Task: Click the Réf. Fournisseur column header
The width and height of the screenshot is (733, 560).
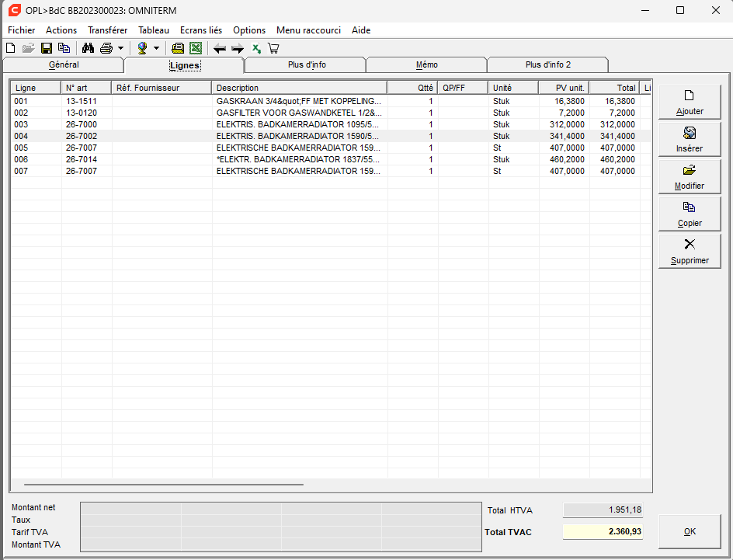Action: pos(162,88)
